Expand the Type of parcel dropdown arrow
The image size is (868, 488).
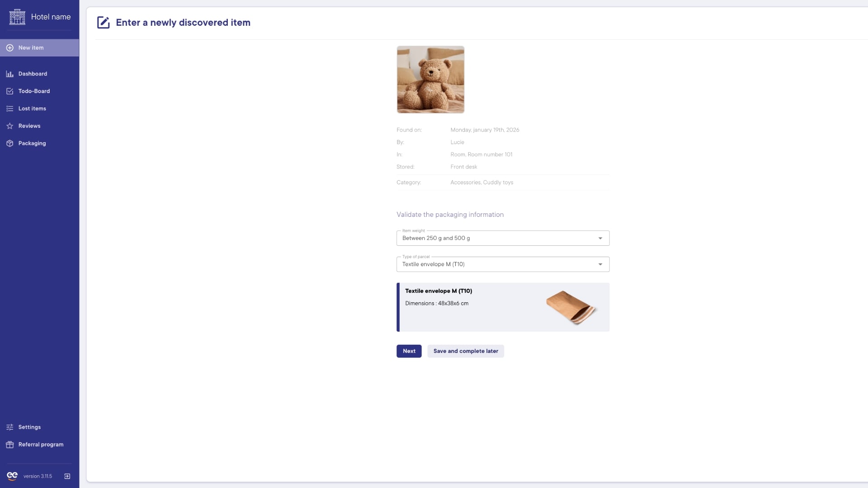(x=600, y=265)
